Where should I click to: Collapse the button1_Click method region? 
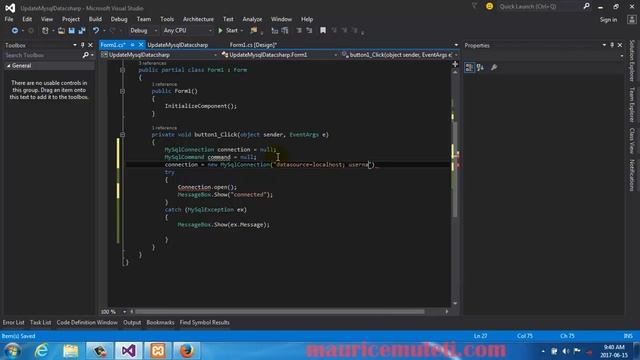tap(122, 135)
